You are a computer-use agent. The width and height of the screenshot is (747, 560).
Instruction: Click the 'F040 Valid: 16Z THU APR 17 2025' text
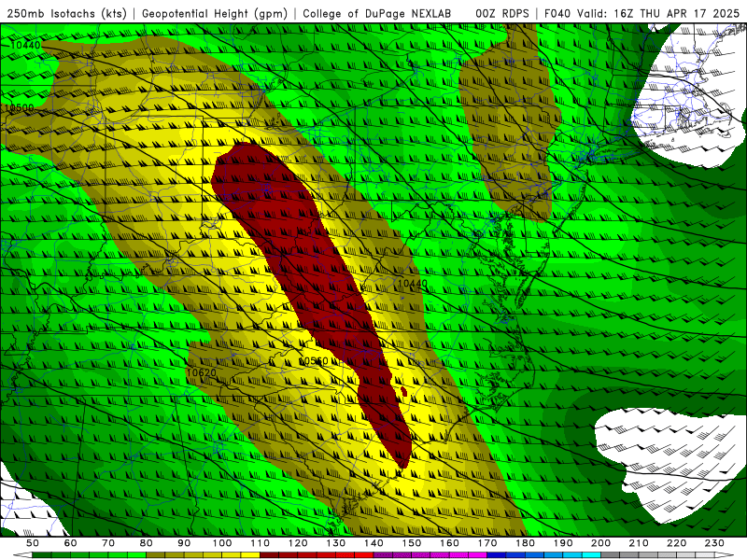[x=641, y=13]
